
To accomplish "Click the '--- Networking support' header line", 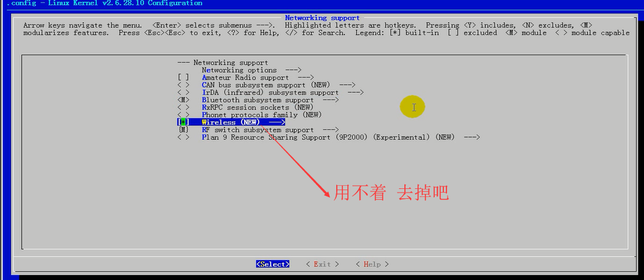I will [x=222, y=63].
